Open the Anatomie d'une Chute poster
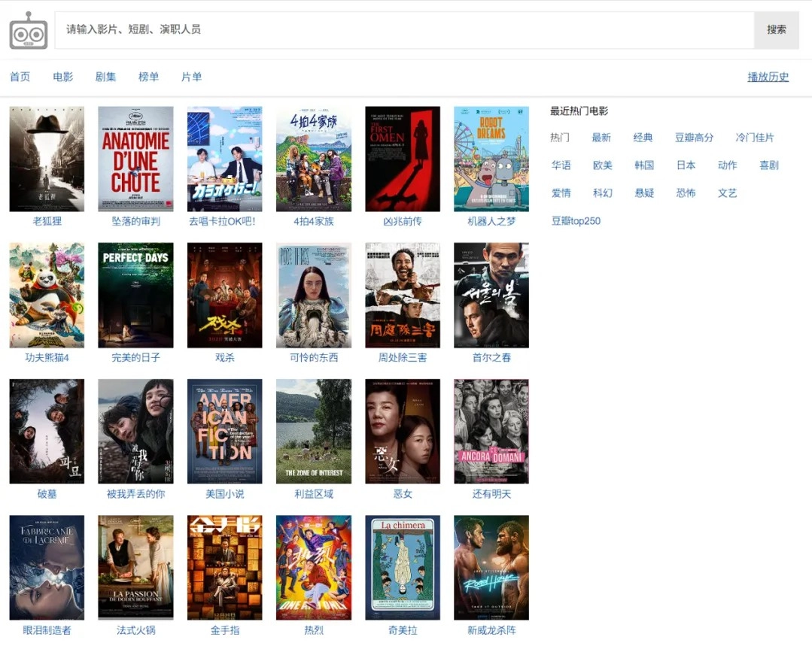Viewport: 812px width, 646px height. [x=135, y=159]
